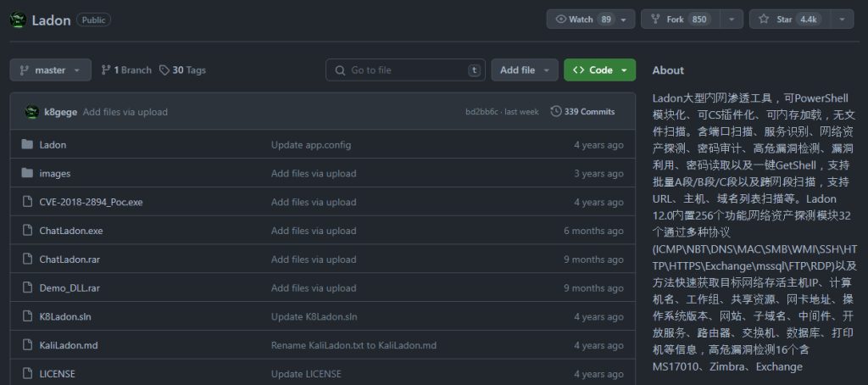
Task: Open the green Code dropdown
Action: click(x=599, y=70)
